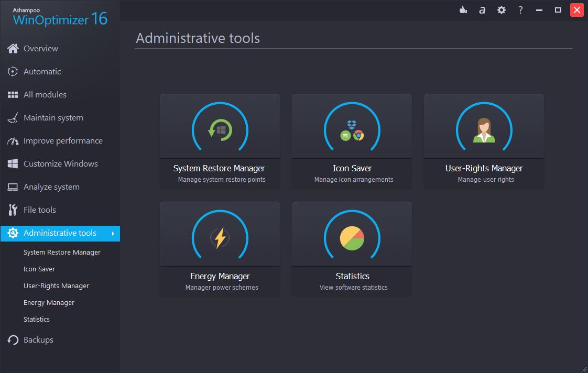Viewport: 588px width, 373px height.
Task: Open User-Rights Manager woman icon
Action: coord(484,129)
